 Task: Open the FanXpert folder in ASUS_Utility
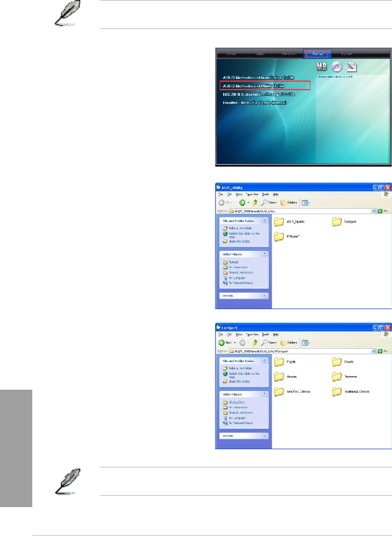coord(344,222)
